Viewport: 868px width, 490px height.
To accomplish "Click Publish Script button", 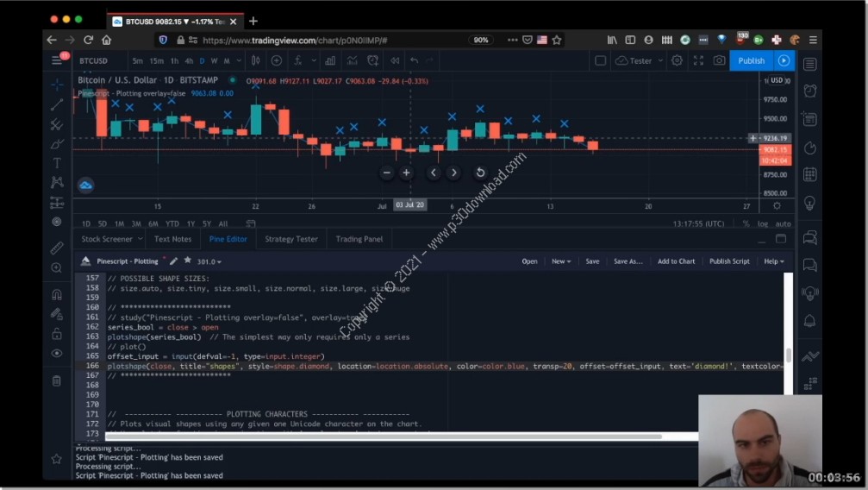I will [x=729, y=261].
